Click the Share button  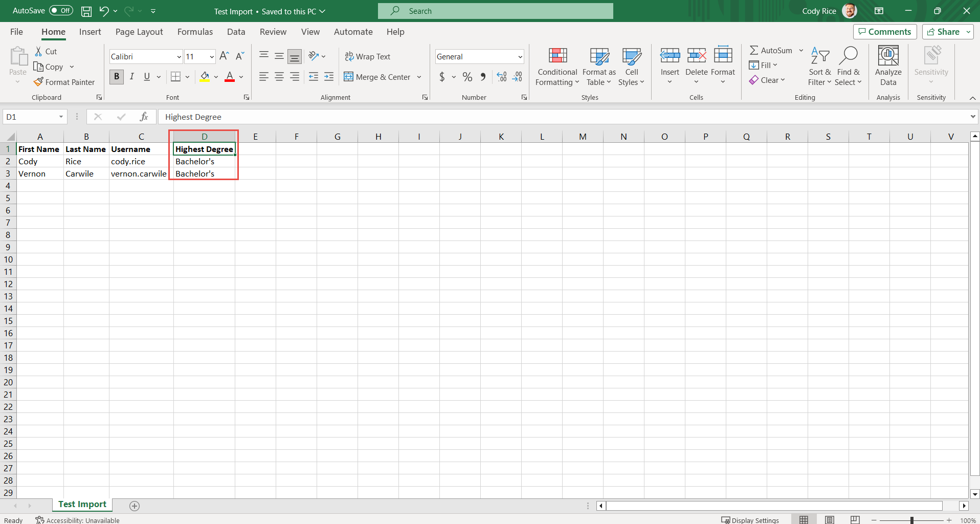coord(944,32)
